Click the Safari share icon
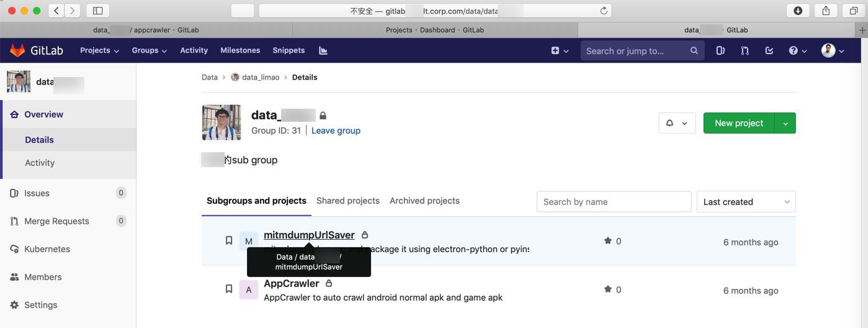The width and height of the screenshot is (868, 328). tap(826, 11)
